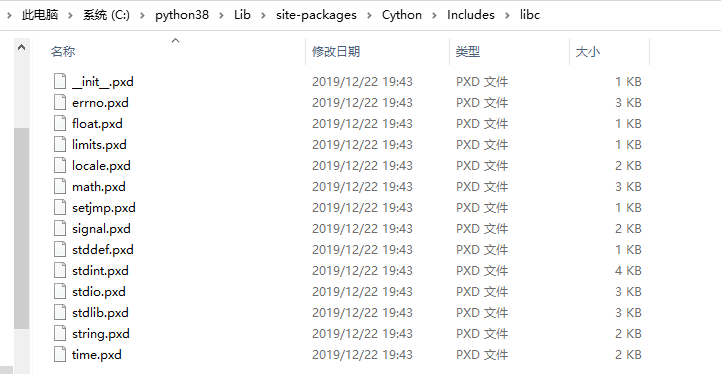This screenshot has width=721, height=374.
Task: Expand the chevron after python38 in path
Action: coord(222,16)
